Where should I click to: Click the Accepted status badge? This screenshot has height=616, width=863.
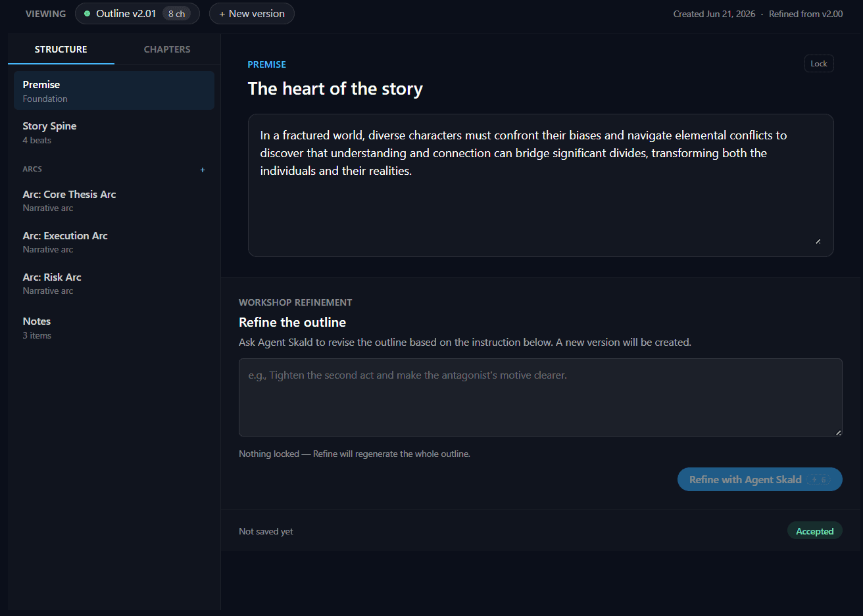[x=815, y=531]
